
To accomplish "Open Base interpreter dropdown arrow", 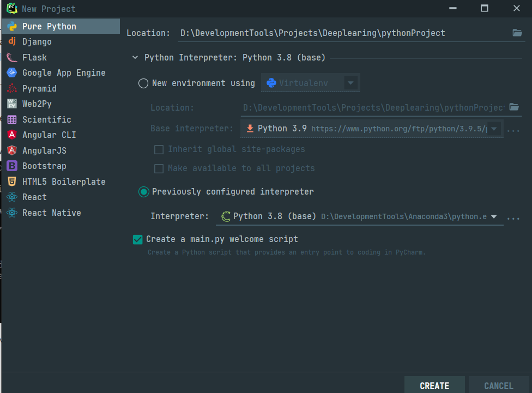I will point(494,129).
